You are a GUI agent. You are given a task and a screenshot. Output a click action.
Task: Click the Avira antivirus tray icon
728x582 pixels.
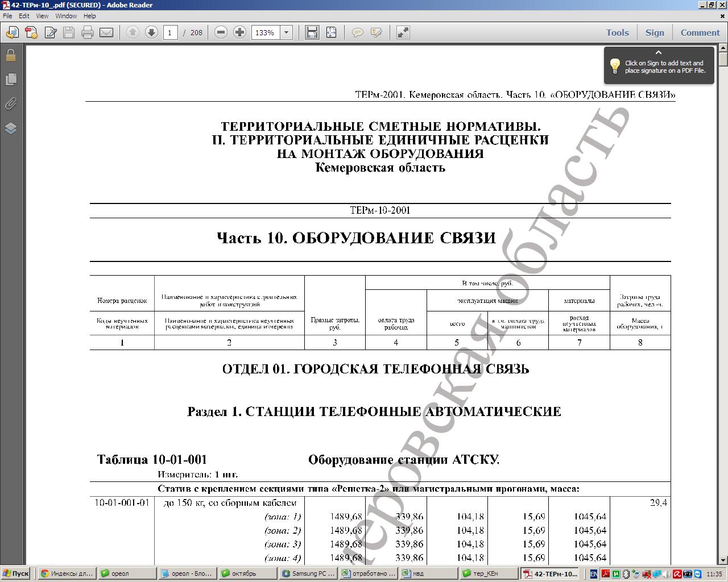coord(677,574)
